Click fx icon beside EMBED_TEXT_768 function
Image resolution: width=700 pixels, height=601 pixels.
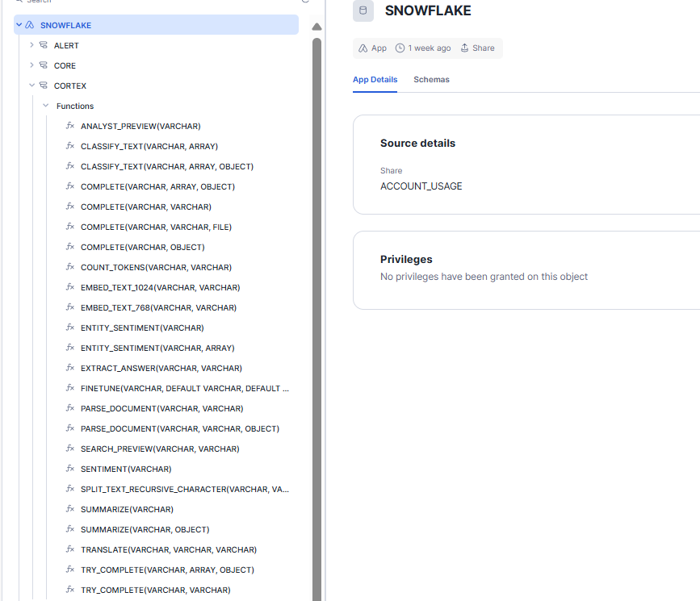click(x=70, y=307)
